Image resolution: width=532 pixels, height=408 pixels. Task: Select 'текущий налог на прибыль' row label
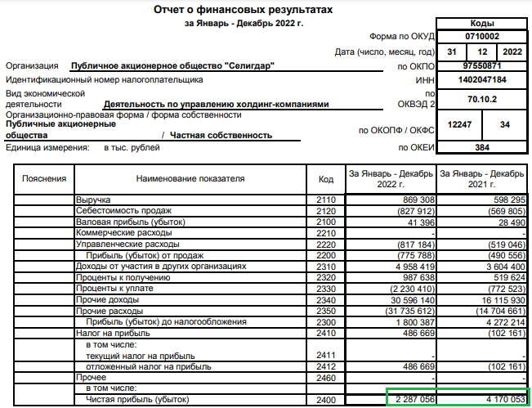click(141, 356)
